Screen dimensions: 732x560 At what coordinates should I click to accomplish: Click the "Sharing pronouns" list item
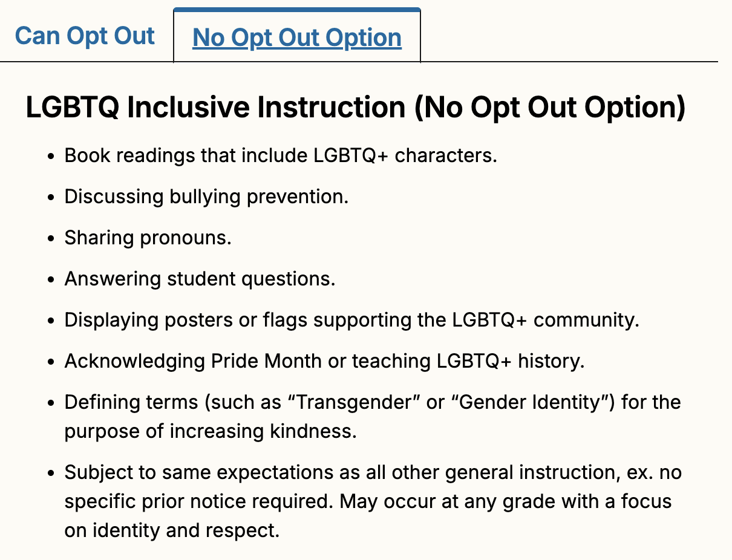[x=148, y=238]
